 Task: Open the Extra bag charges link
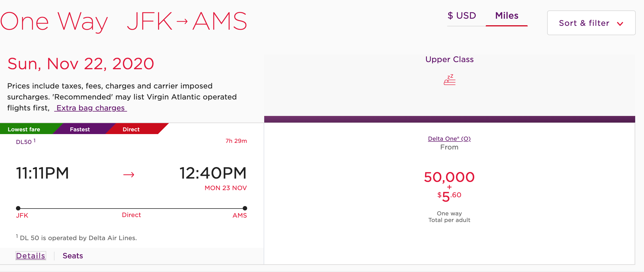click(91, 108)
